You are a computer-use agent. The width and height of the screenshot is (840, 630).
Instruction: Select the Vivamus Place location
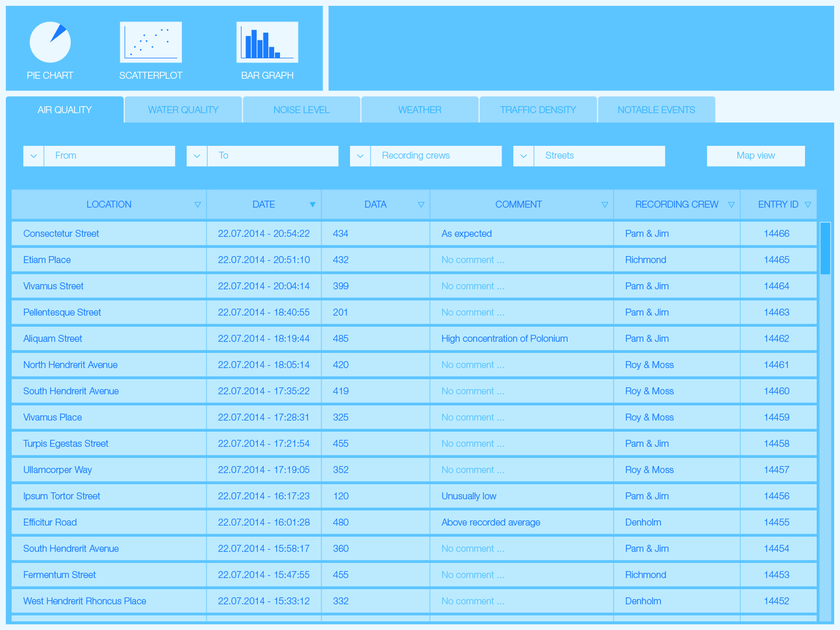click(52, 418)
